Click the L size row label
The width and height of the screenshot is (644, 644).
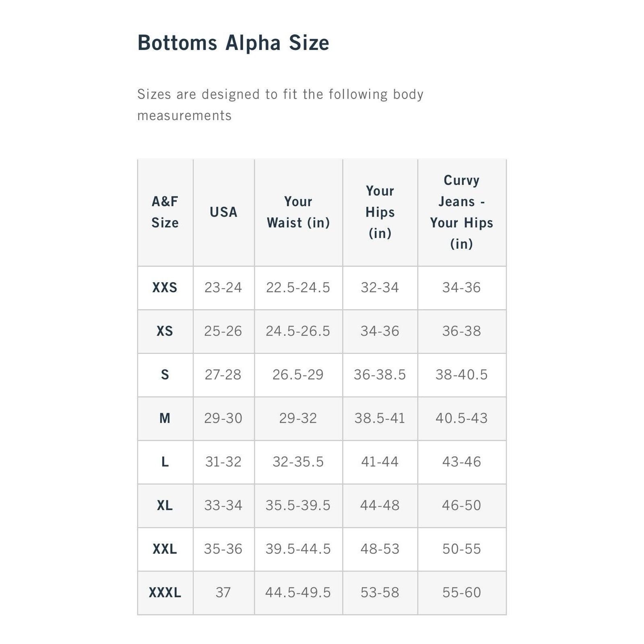pos(165,462)
